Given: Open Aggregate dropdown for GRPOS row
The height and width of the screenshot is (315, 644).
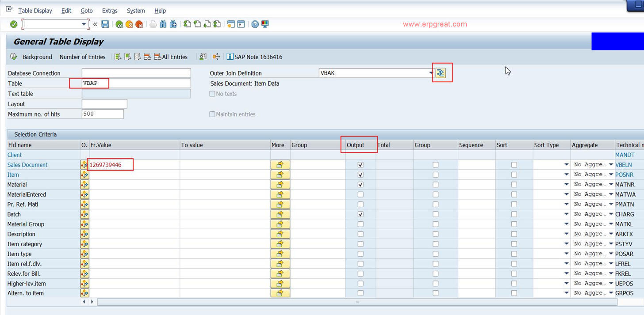Looking at the screenshot, I should (611, 293).
